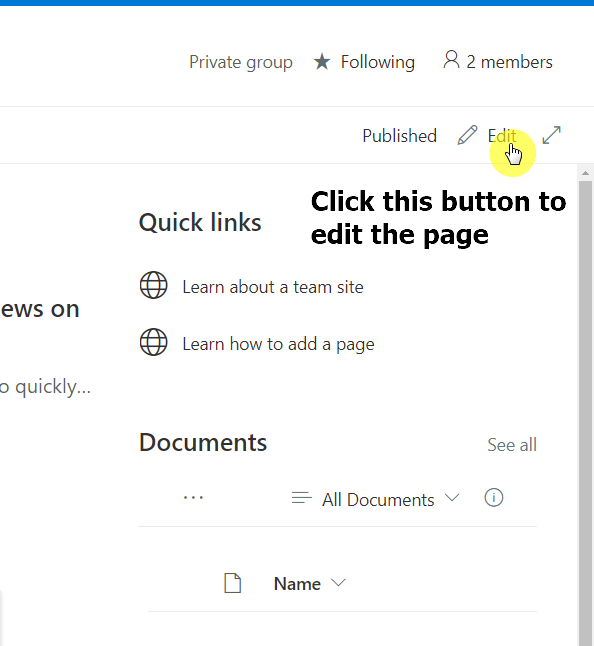
Task: Click the file type column icon
Action: click(232, 583)
